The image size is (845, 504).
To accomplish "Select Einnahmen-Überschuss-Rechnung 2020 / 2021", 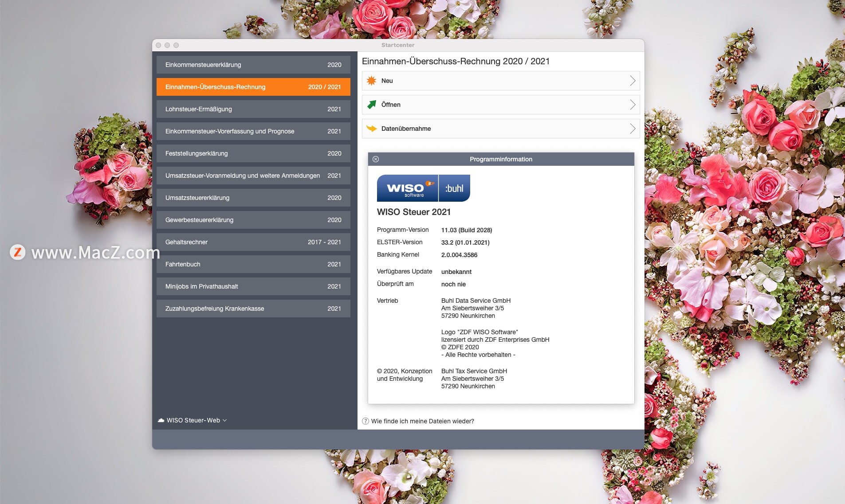I will point(253,87).
